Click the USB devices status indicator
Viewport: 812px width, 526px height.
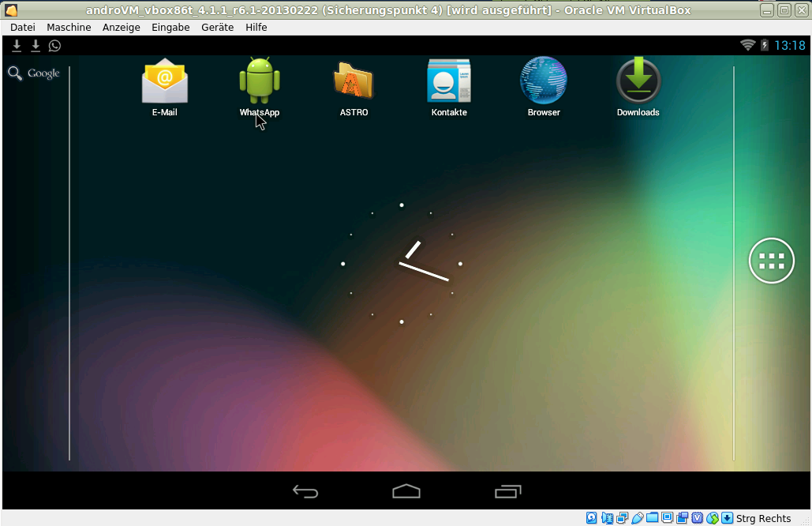pos(638,518)
